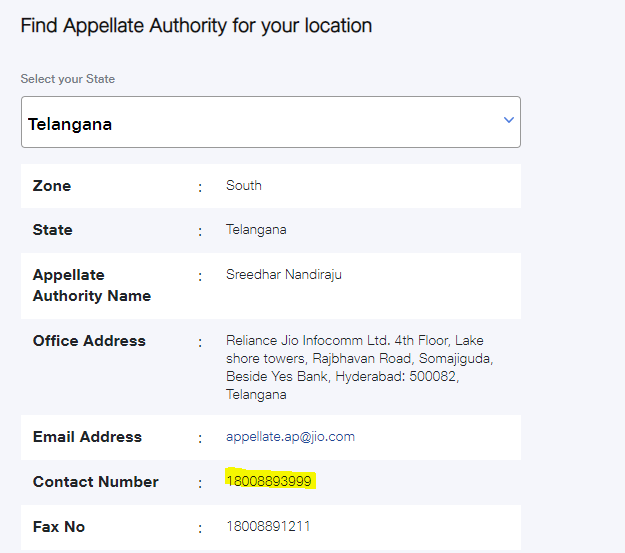Click the Zone value South

click(x=244, y=185)
